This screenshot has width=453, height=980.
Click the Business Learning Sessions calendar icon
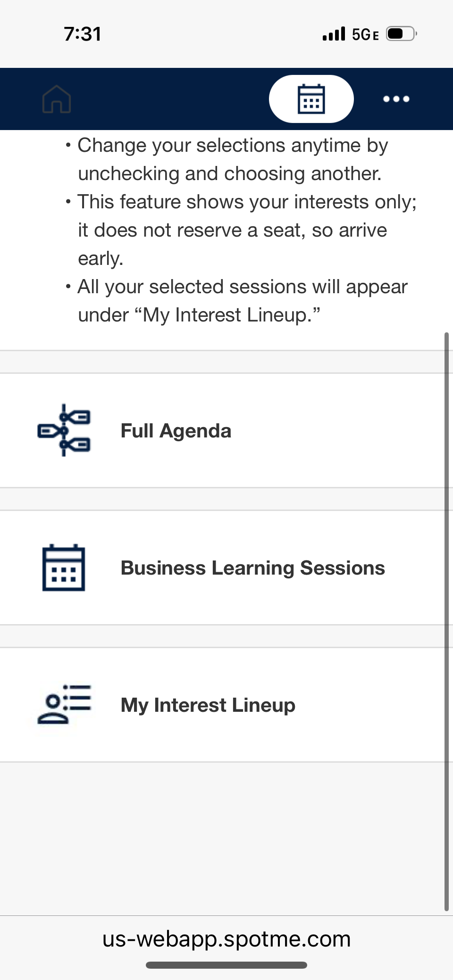tap(64, 568)
